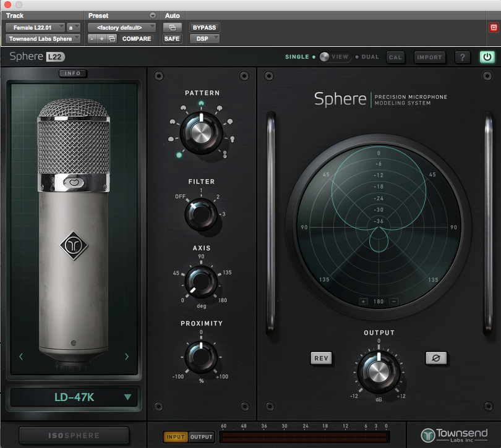
Task: Toggle the Single/Dual view switch
Action: tap(335, 57)
